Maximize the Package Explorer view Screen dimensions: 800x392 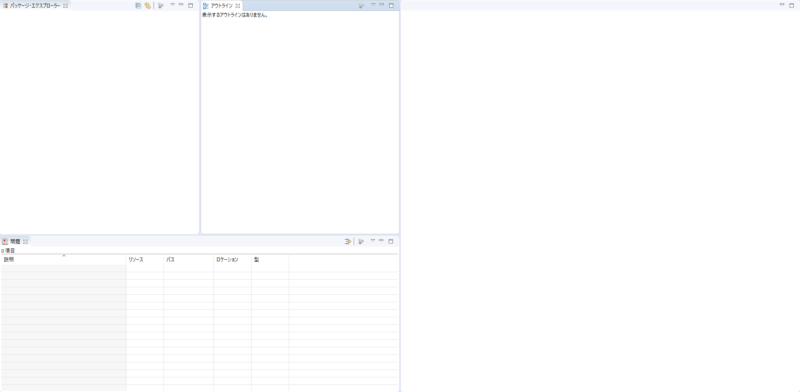190,5
